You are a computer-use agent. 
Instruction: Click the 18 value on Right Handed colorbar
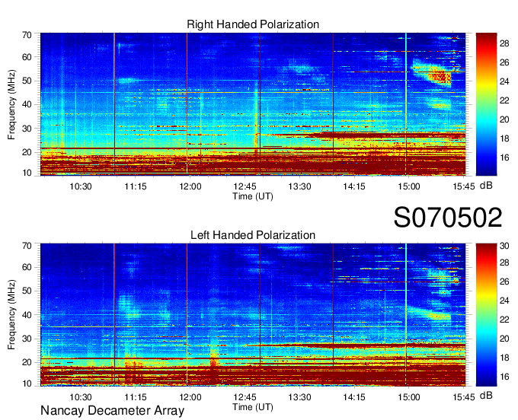coord(504,138)
